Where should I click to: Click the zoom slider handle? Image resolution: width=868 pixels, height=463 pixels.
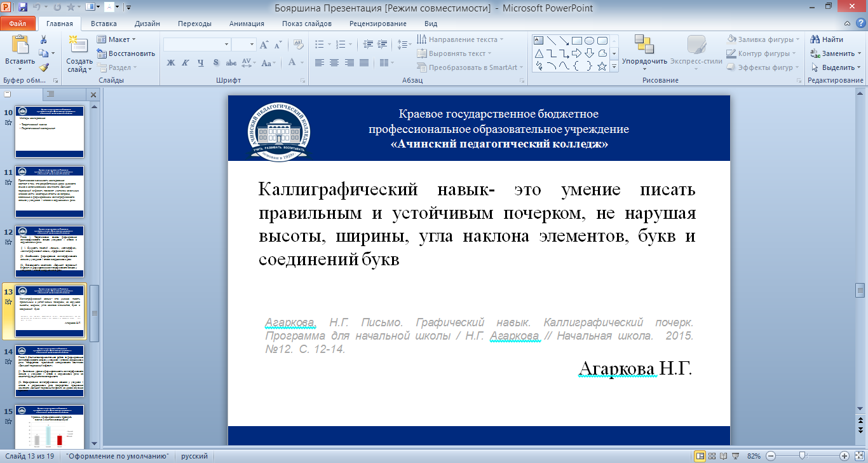pos(801,455)
